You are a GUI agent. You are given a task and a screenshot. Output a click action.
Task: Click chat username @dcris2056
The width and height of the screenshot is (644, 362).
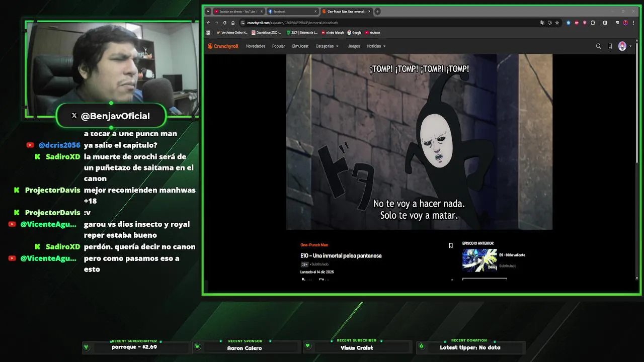(59, 145)
